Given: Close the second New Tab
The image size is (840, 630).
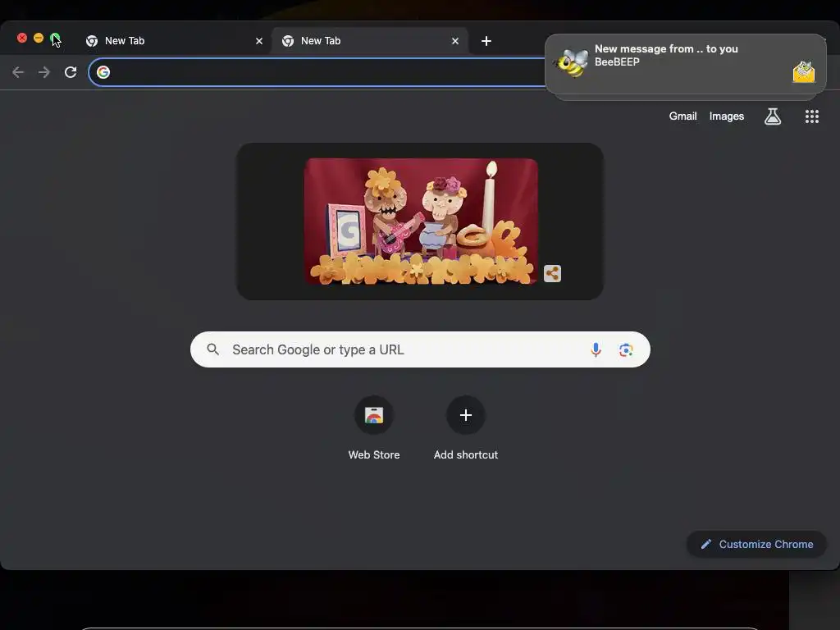Looking at the screenshot, I should coord(454,41).
